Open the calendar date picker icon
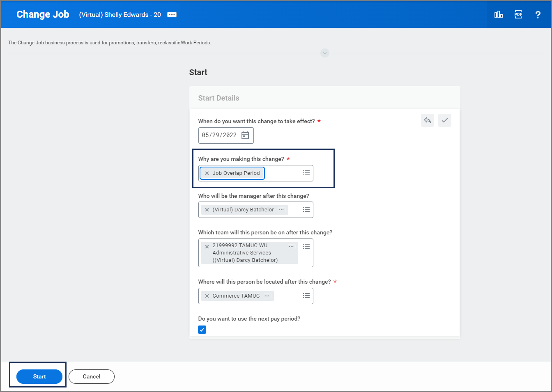This screenshot has width=552, height=392. point(245,135)
